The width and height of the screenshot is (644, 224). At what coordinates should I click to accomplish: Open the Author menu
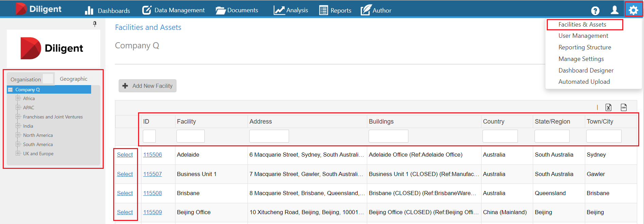[x=376, y=10]
